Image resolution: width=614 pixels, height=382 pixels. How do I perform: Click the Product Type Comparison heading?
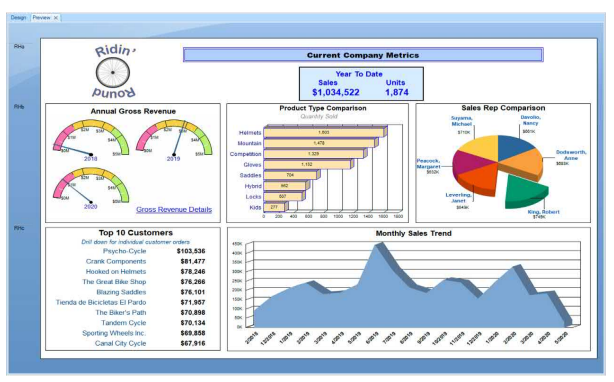[323, 108]
